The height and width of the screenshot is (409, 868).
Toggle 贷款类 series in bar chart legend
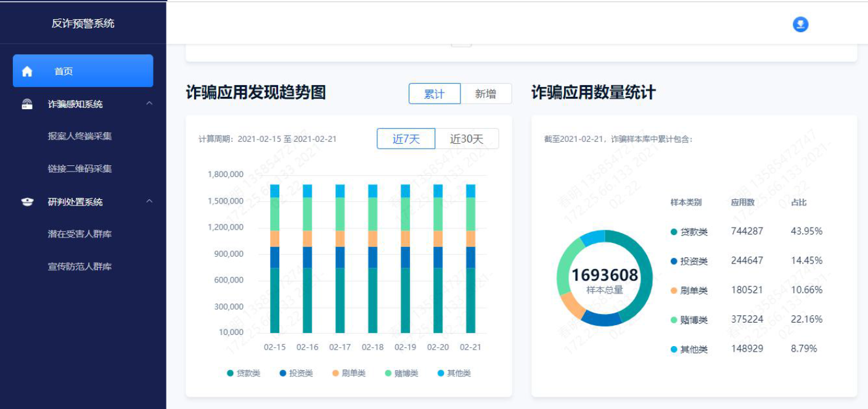pos(244,373)
